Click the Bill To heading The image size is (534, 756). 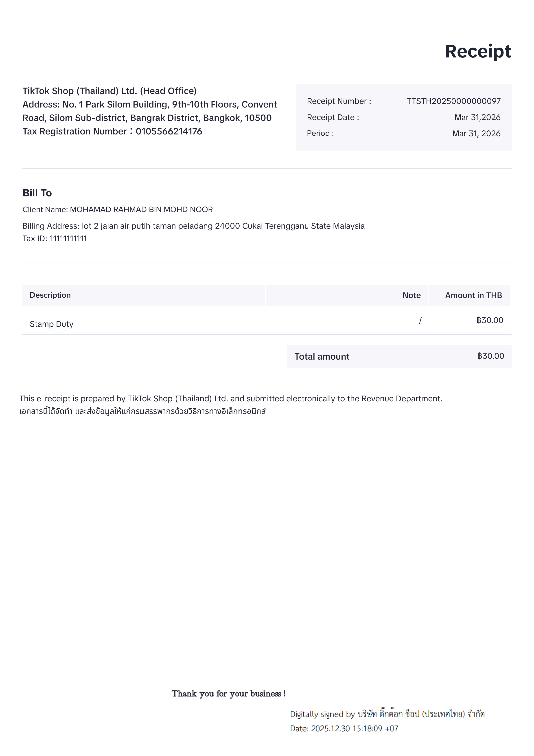(37, 193)
